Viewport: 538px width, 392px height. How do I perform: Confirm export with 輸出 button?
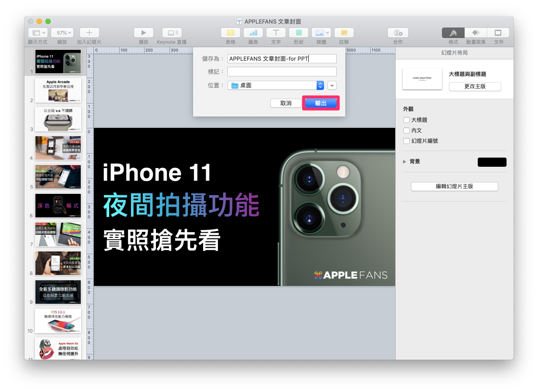[x=321, y=103]
